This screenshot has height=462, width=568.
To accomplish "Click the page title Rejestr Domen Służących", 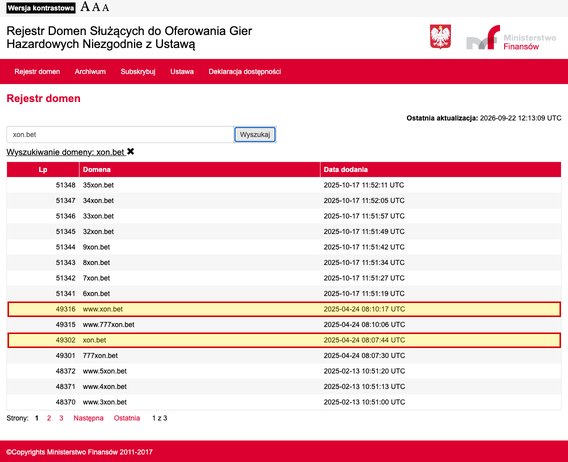I will (x=129, y=37).
